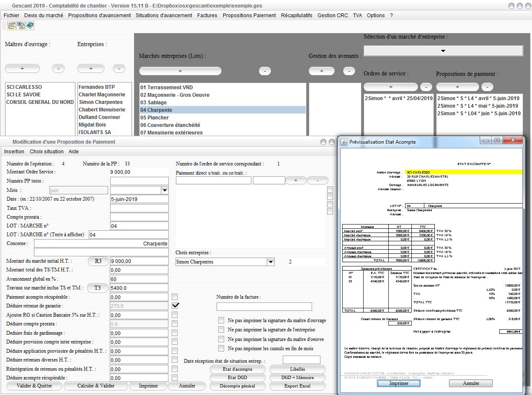
Task: Remove a Maître d'ouvrage with minus button
Action: 59,68
